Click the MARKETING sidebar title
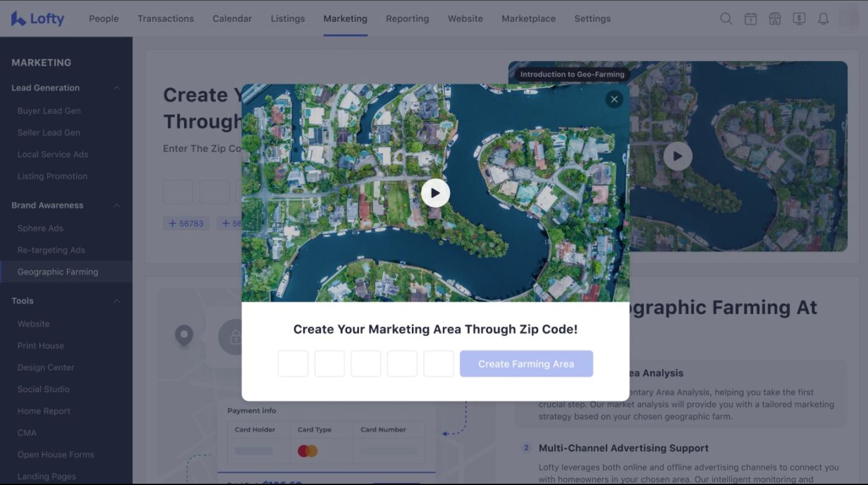Screen dimensions: 868x485 pos(41,62)
